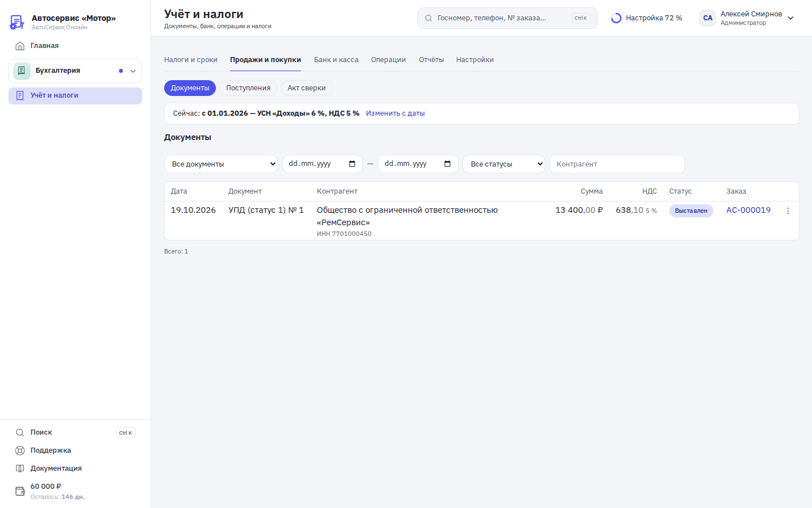812x508 pixels.
Task: Focus the Контрагент filter field
Action: (x=617, y=164)
